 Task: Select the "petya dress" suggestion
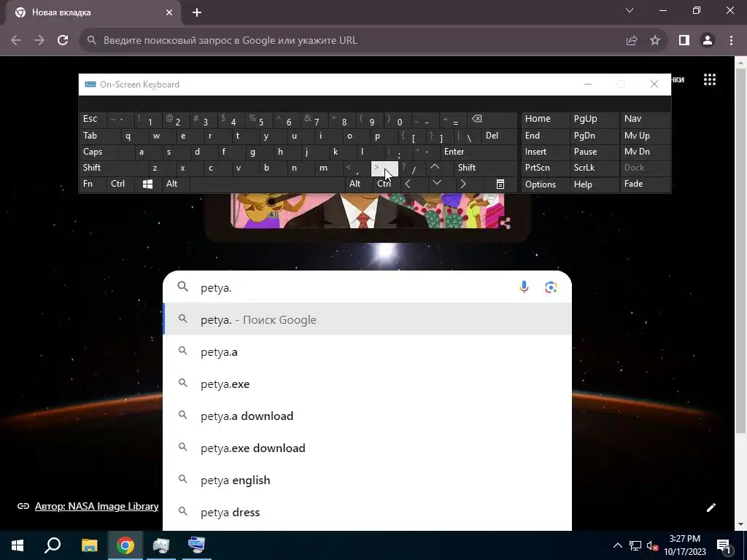(368, 513)
